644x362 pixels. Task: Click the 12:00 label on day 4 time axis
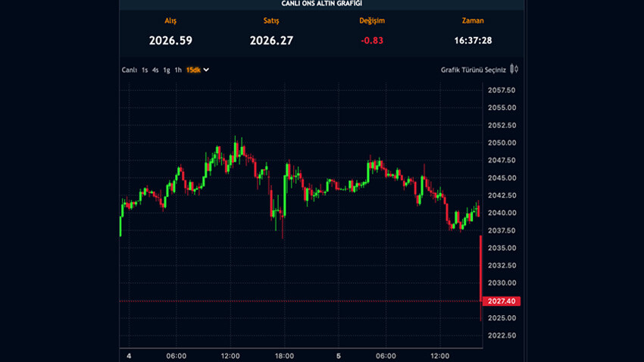click(230, 356)
